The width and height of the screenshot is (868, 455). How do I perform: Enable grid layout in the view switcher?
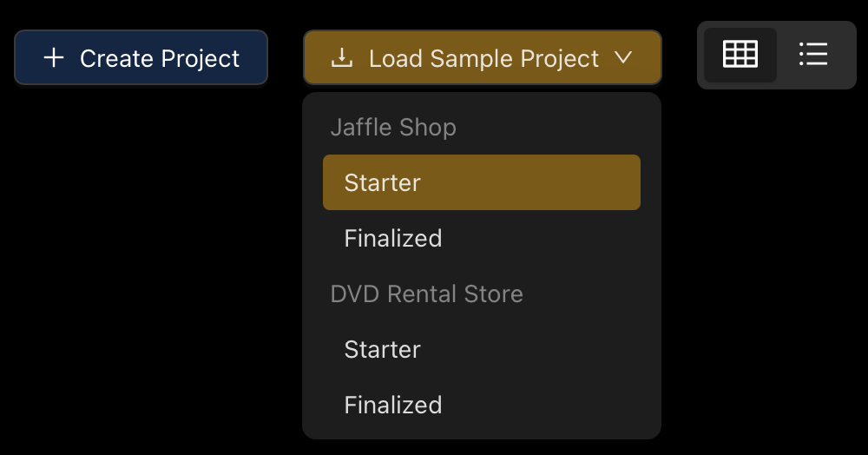click(740, 55)
